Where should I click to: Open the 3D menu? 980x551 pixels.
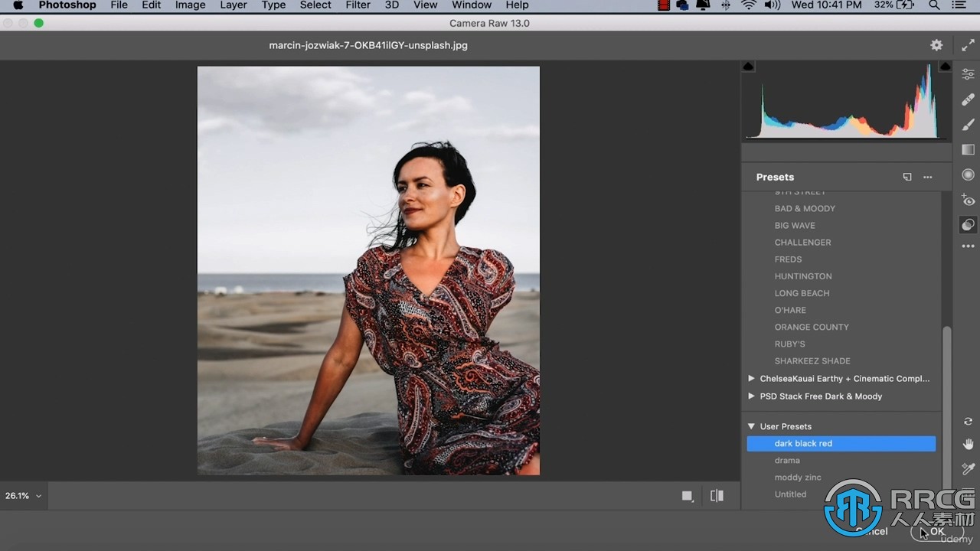pos(392,5)
